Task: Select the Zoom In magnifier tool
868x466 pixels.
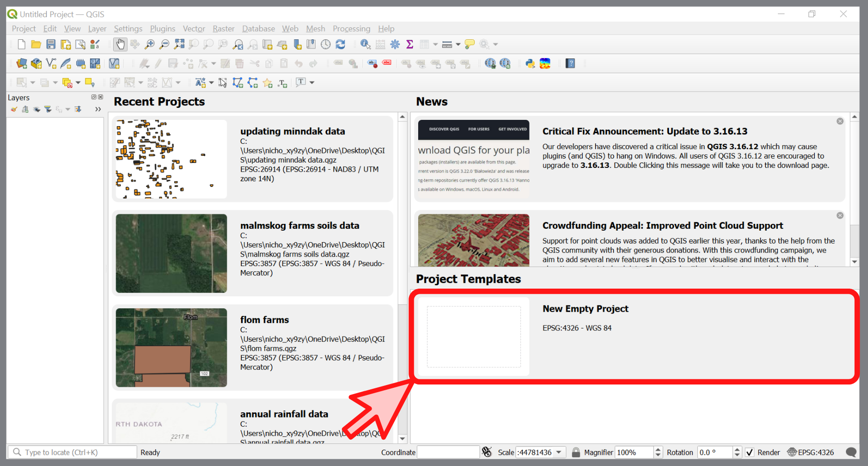Action: point(150,45)
